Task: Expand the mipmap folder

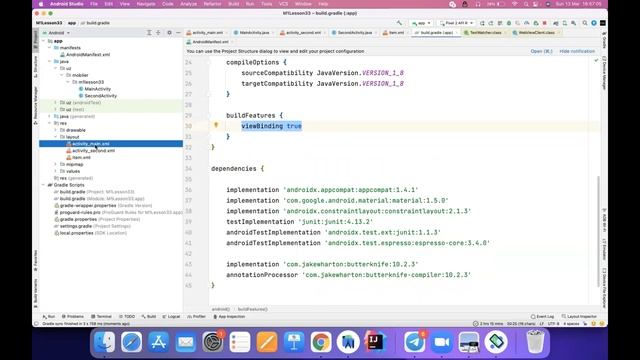Action: coord(56,164)
